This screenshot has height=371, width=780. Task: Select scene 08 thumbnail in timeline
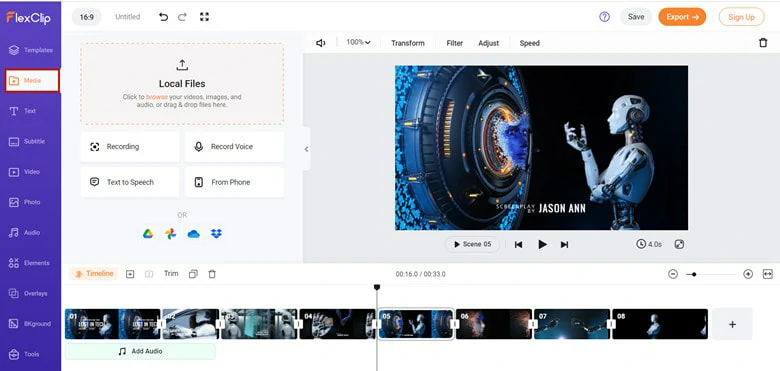(660, 324)
